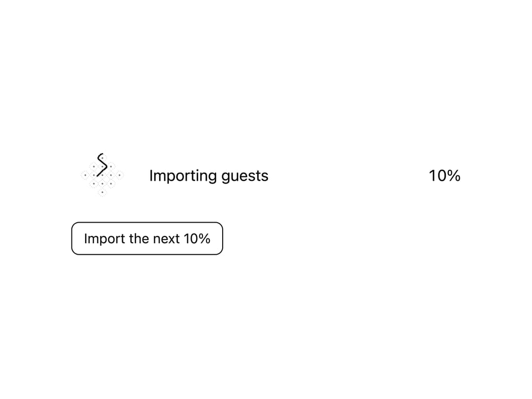Click the word "Importing" in status row
Viewport: 532px width, 399px height.
click(184, 176)
